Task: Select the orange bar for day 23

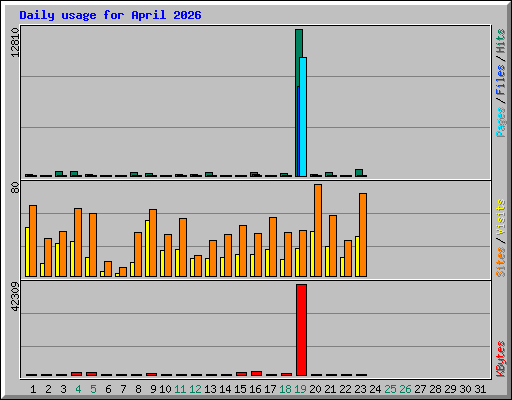Action: [363, 235]
